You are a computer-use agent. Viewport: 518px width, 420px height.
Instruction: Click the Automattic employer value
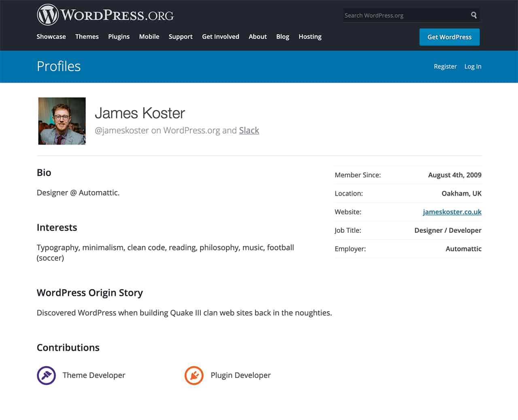[464, 249]
